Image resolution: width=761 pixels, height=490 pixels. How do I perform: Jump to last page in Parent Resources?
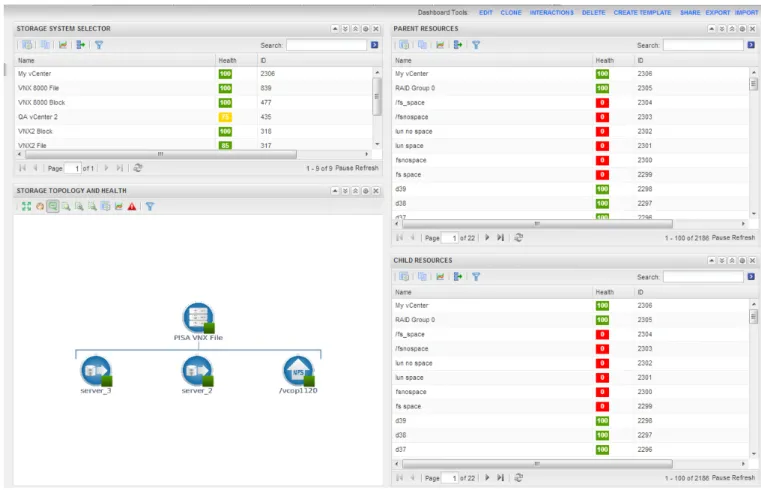(x=500, y=238)
